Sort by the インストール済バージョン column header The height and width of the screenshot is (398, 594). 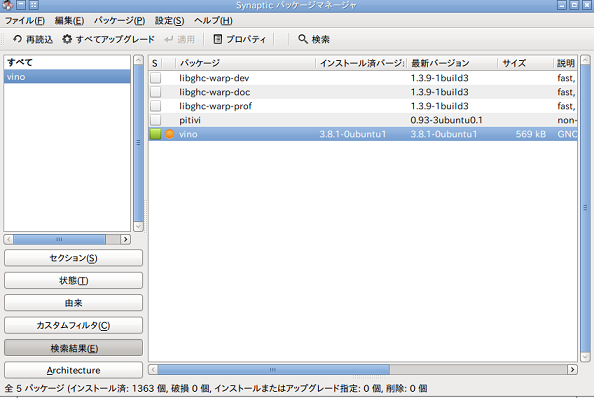[361, 63]
